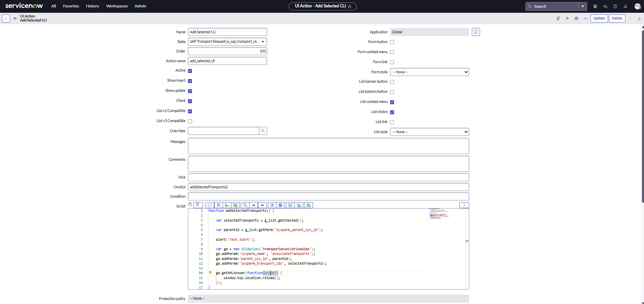
Task: Enable the List v3 Compatible checkbox
Action: (190, 121)
